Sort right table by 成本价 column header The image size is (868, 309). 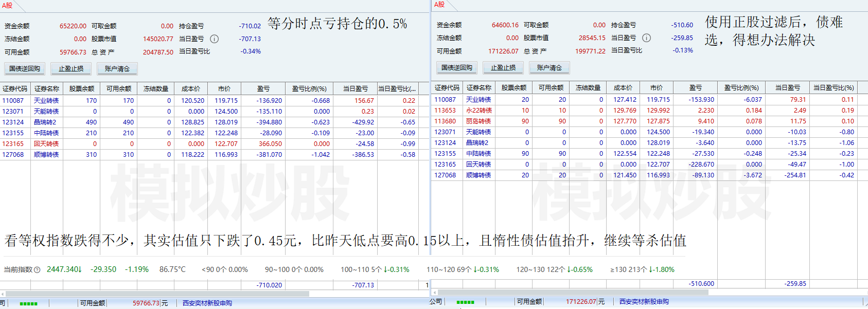pyautogui.click(x=623, y=87)
